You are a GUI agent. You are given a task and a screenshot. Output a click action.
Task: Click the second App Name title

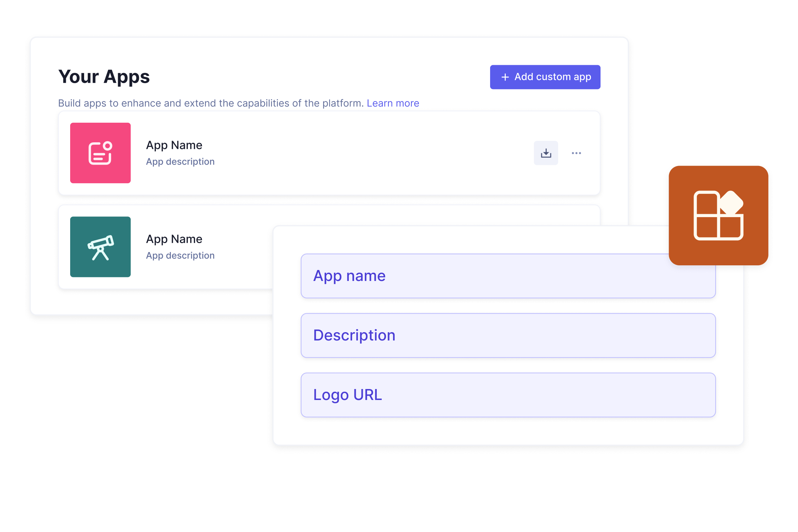[x=174, y=239]
